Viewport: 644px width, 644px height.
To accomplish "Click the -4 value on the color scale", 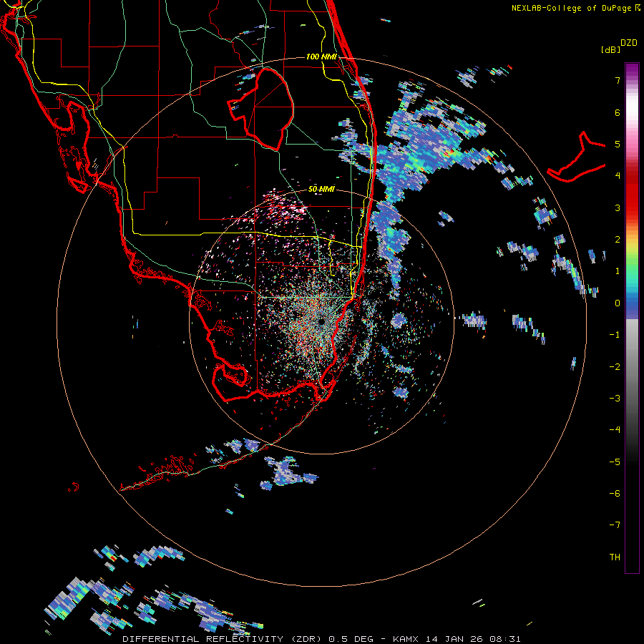I will click(615, 430).
